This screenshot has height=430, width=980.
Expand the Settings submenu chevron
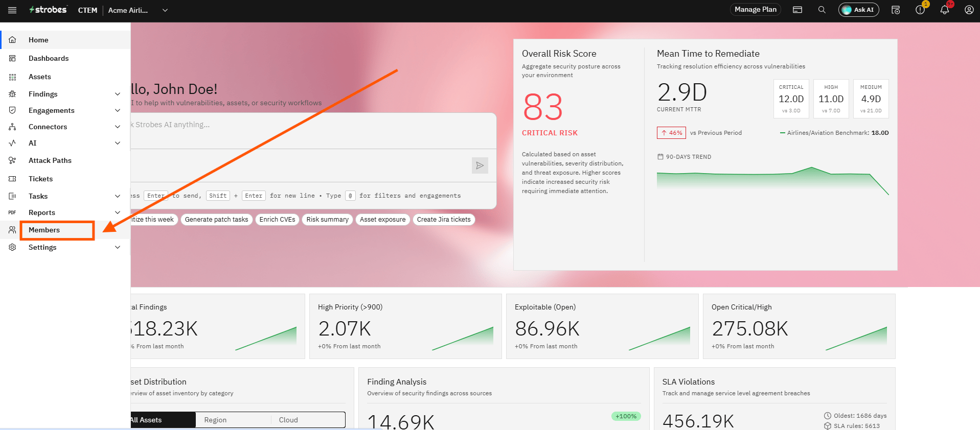[x=118, y=247]
